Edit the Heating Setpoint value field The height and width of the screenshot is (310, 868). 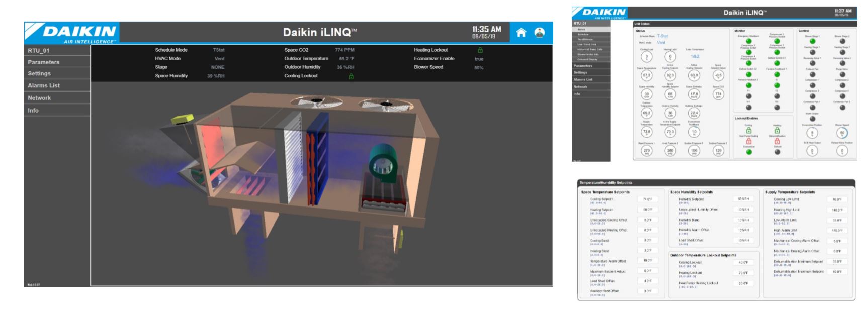pos(648,210)
